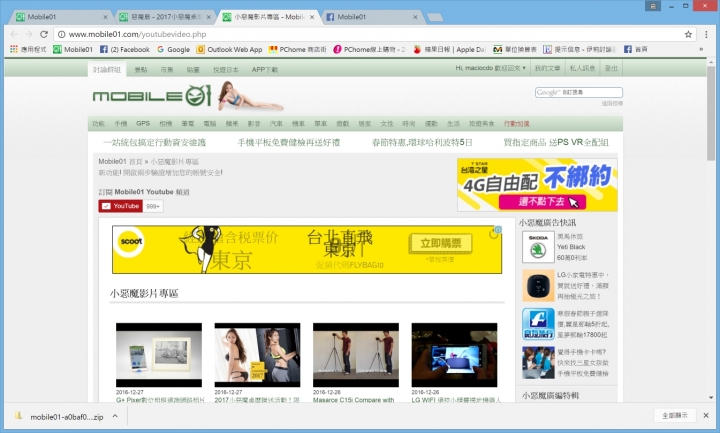Click the Masarce C15i Compare video thumbnail
This screenshot has width=720, height=433.
356,355
